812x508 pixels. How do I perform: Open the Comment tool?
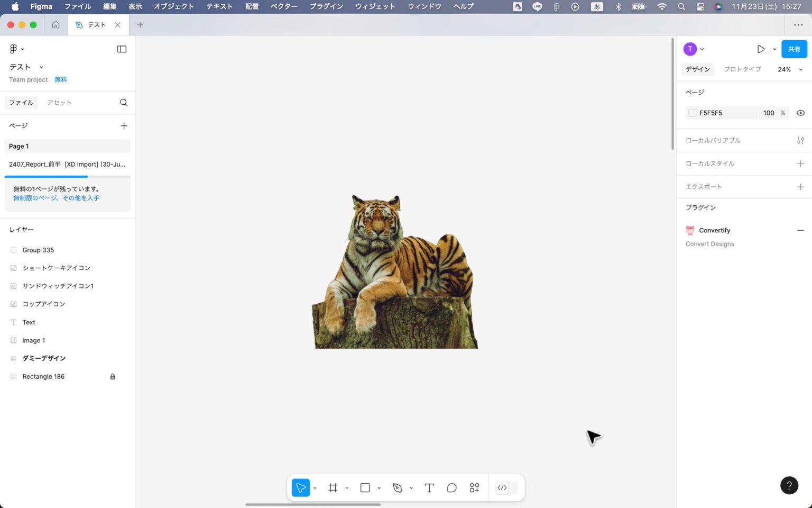451,487
